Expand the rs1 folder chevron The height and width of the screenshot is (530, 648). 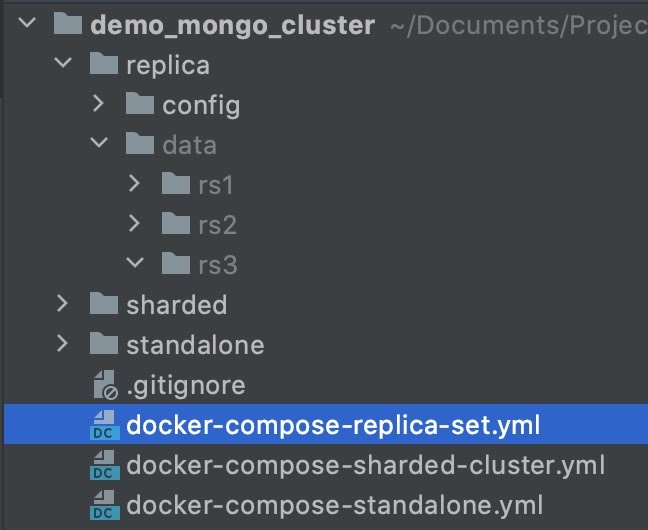coord(134,183)
